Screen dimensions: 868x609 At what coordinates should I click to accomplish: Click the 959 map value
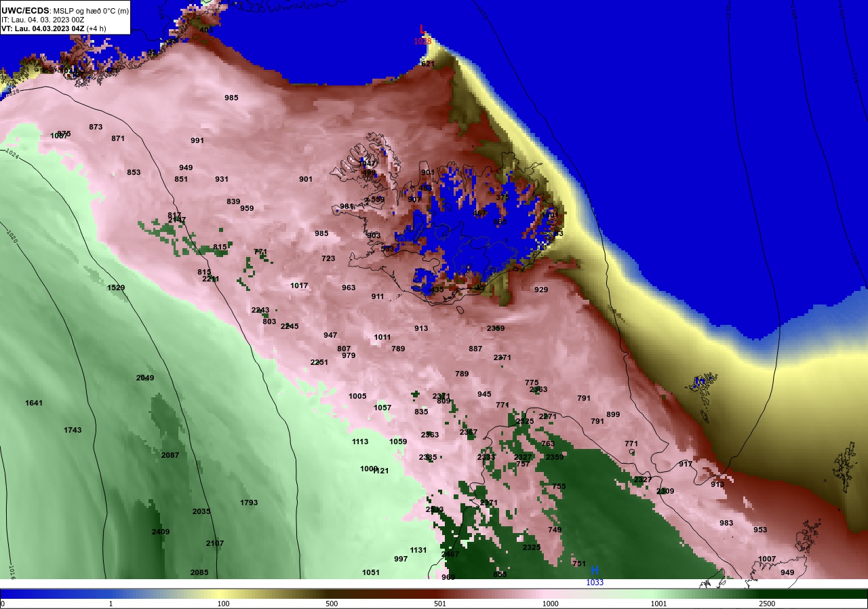[x=247, y=208]
